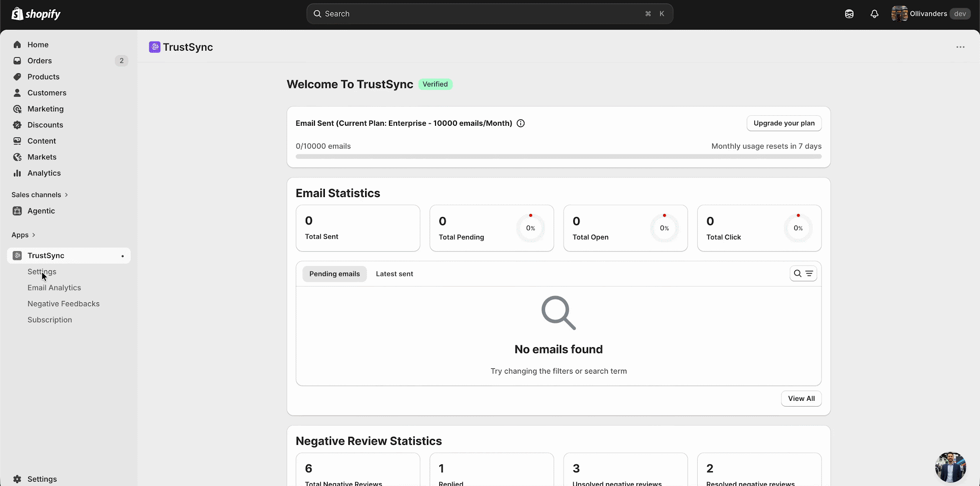
Task: Open the three-dot more actions menu
Action: (x=960, y=47)
